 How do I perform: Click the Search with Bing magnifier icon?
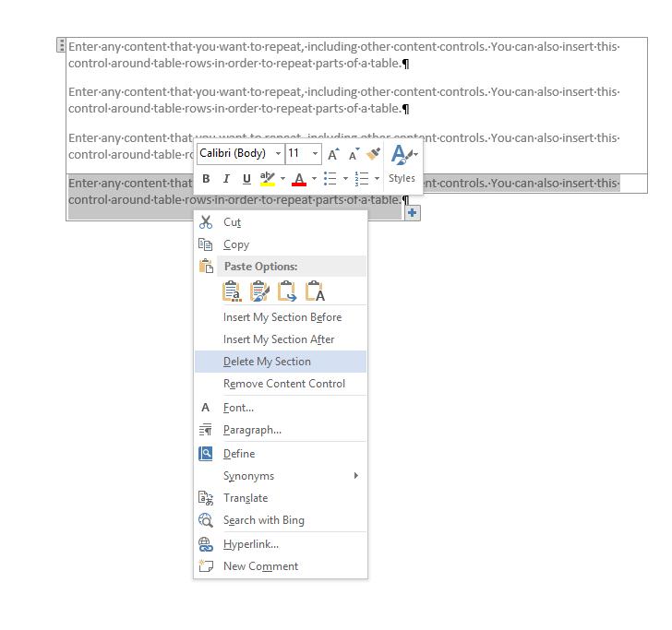206,520
